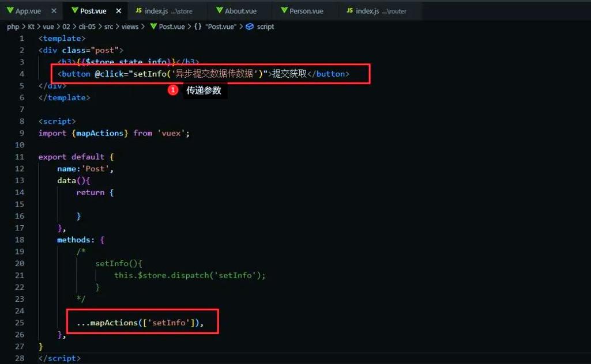
Task: Click export default on line 11
Action: click(71, 157)
